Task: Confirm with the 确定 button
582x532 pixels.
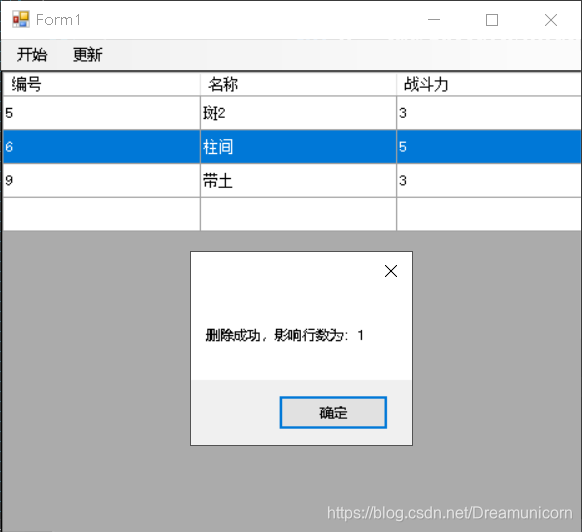Action: coord(333,412)
